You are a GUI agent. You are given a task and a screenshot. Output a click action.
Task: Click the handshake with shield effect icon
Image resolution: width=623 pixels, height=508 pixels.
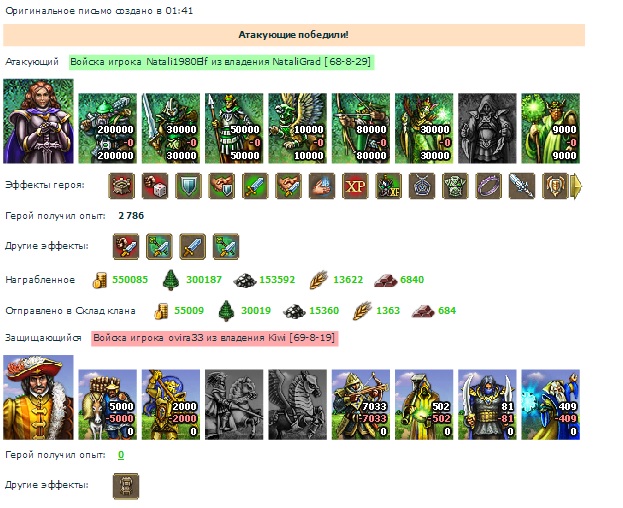222,186
